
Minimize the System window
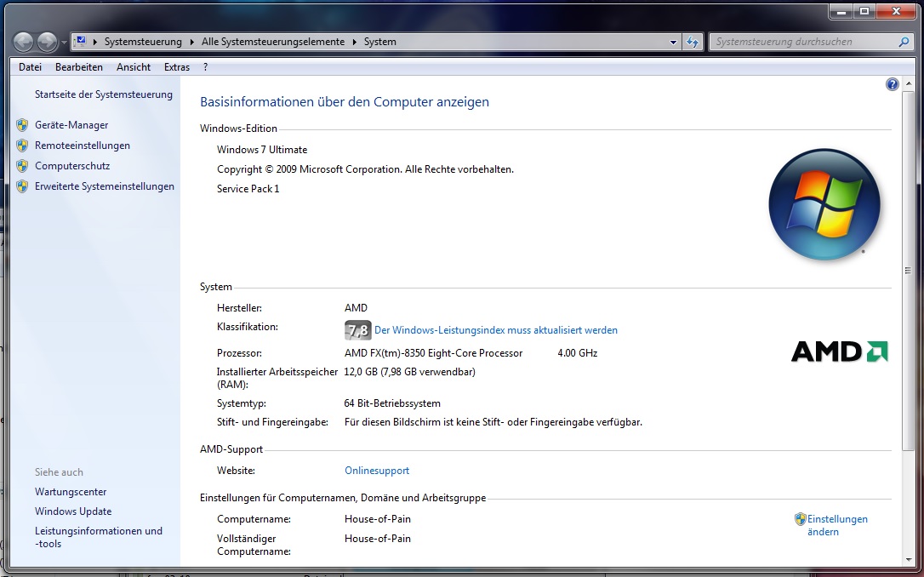pyautogui.click(x=841, y=11)
